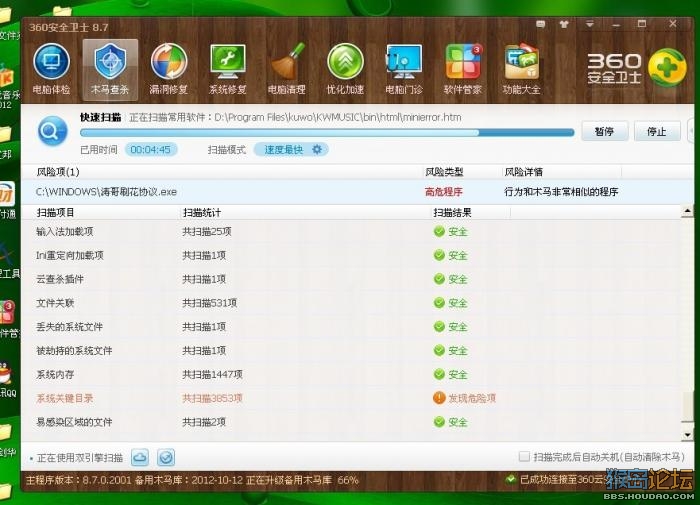Image resolution: width=700 pixels, height=505 pixels.
Task: Click the cloud engine icon
Action: [140, 457]
